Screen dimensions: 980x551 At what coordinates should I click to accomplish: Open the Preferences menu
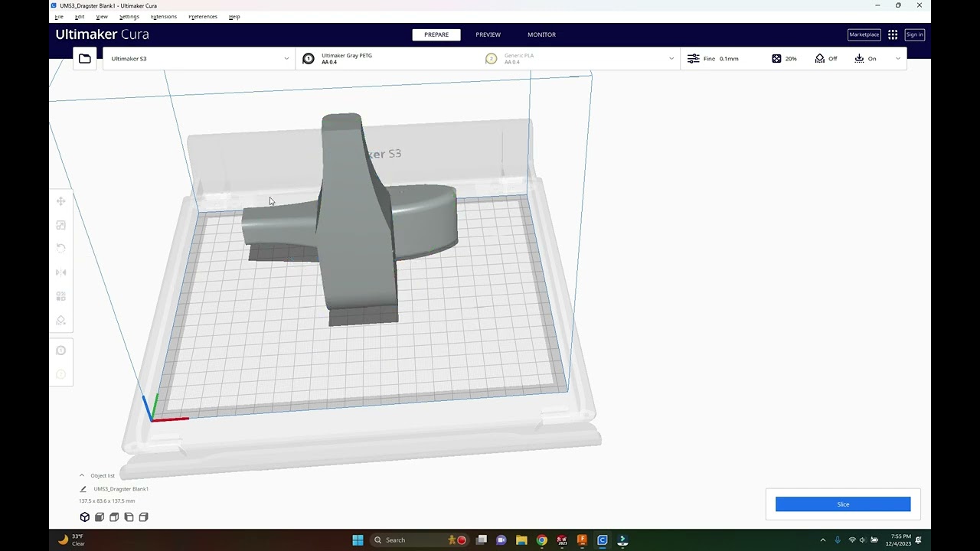click(203, 16)
